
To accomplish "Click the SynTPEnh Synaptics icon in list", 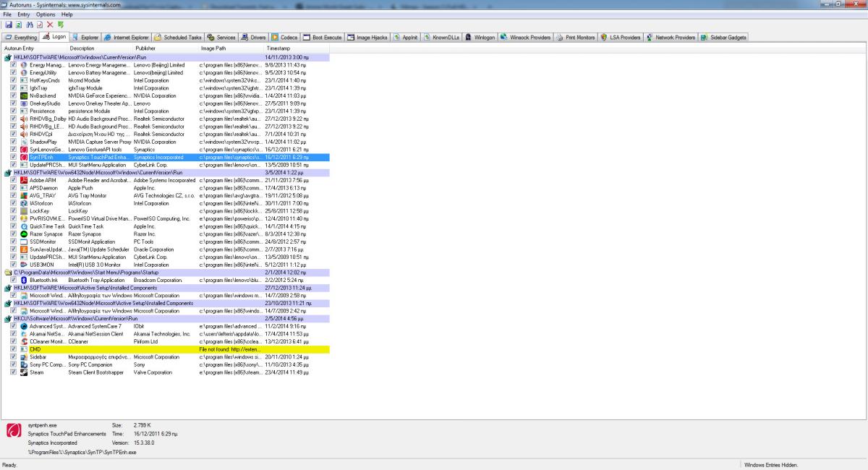I will tap(24, 157).
